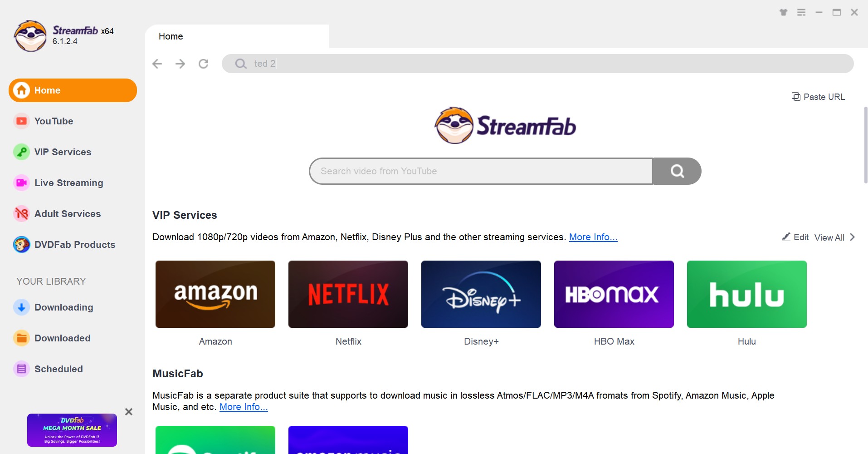Click View All VIP services
This screenshot has width=868, height=454.
(x=829, y=237)
